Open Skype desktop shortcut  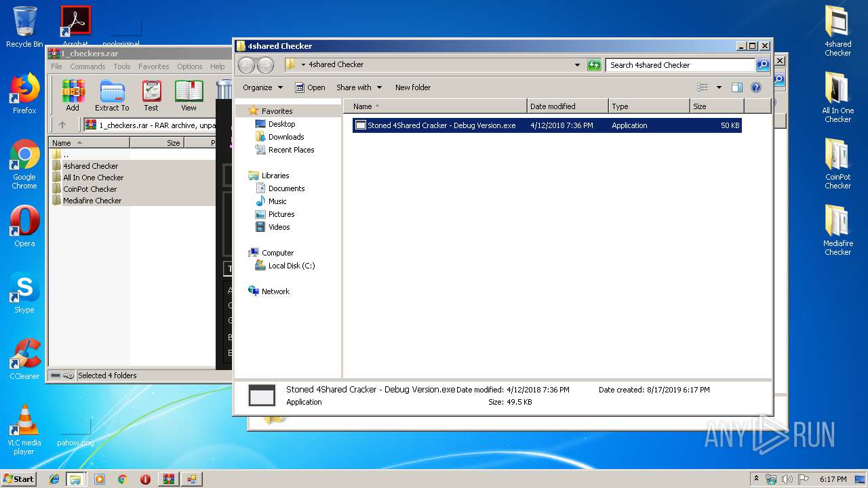[24, 293]
